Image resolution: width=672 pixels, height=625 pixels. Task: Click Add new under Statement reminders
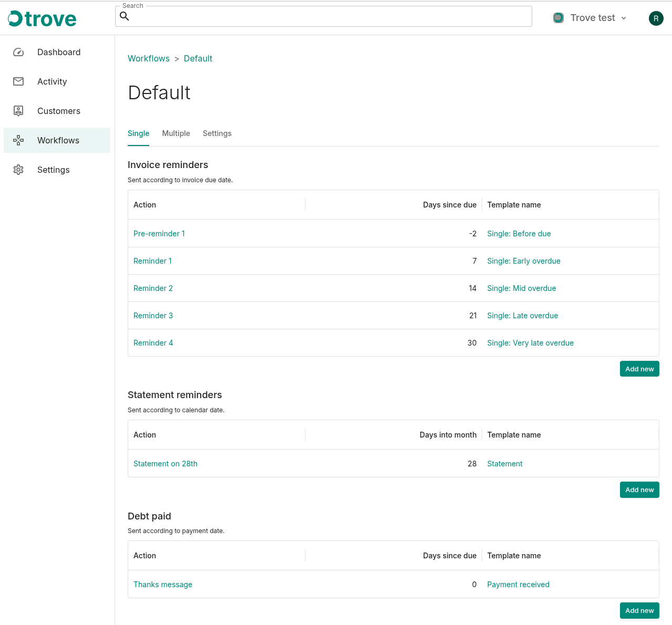639,489
